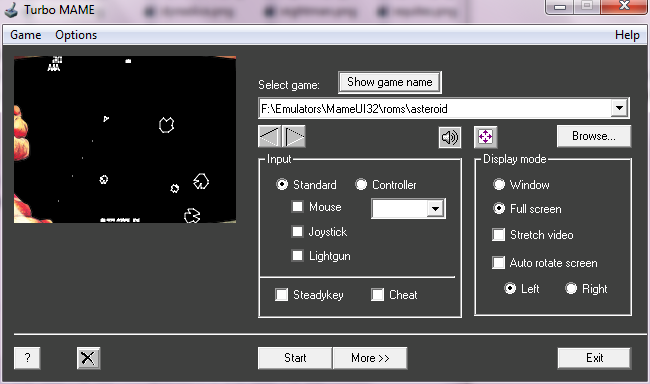Click the Start button
The width and height of the screenshot is (650, 384).
(295, 358)
